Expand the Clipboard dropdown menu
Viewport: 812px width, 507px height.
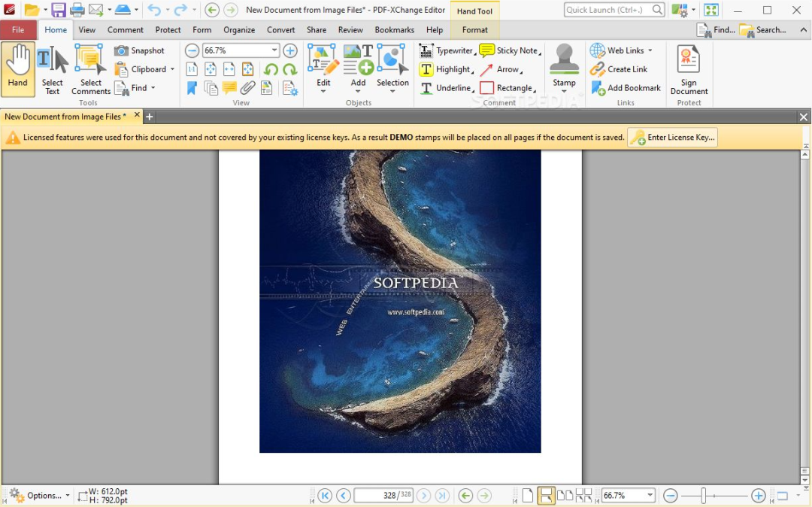tap(172, 69)
